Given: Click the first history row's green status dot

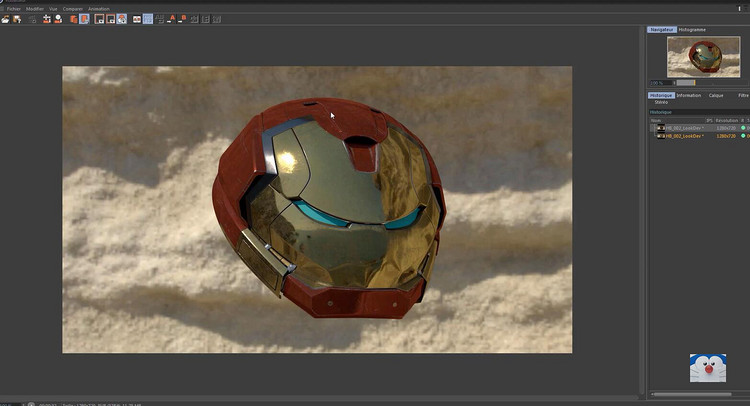Looking at the screenshot, I should (x=743, y=128).
